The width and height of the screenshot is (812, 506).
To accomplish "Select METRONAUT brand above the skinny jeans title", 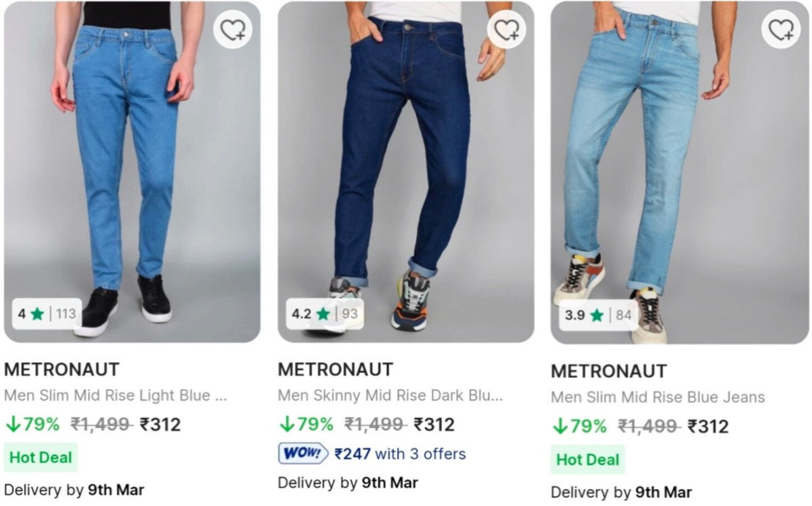I will pyautogui.click(x=335, y=369).
